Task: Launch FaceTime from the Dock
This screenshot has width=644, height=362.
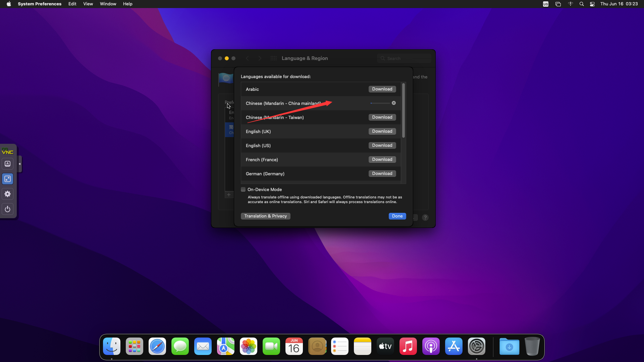Action: tap(271, 346)
